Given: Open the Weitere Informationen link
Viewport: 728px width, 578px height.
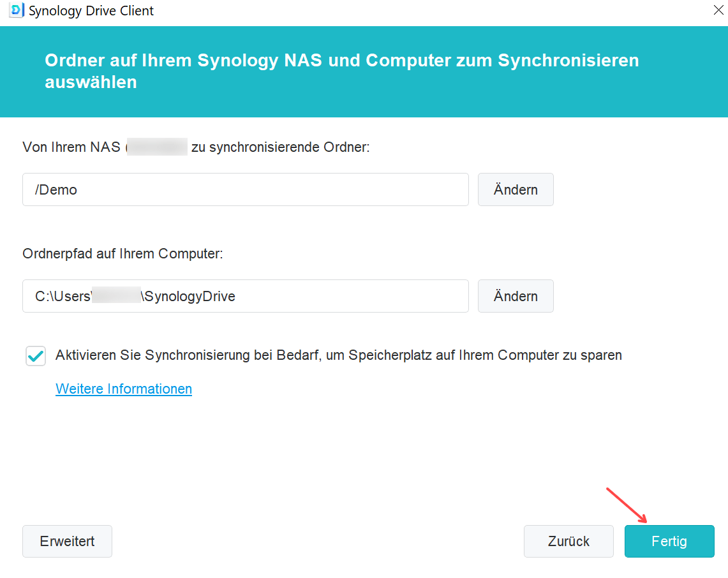Looking at the screenshot, I should click(124, 389).
